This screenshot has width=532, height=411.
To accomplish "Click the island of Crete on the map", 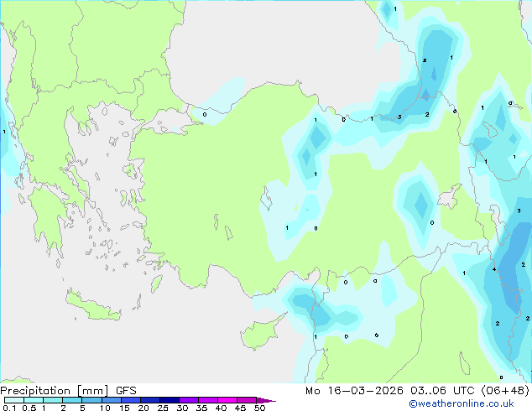I will 92,307.
